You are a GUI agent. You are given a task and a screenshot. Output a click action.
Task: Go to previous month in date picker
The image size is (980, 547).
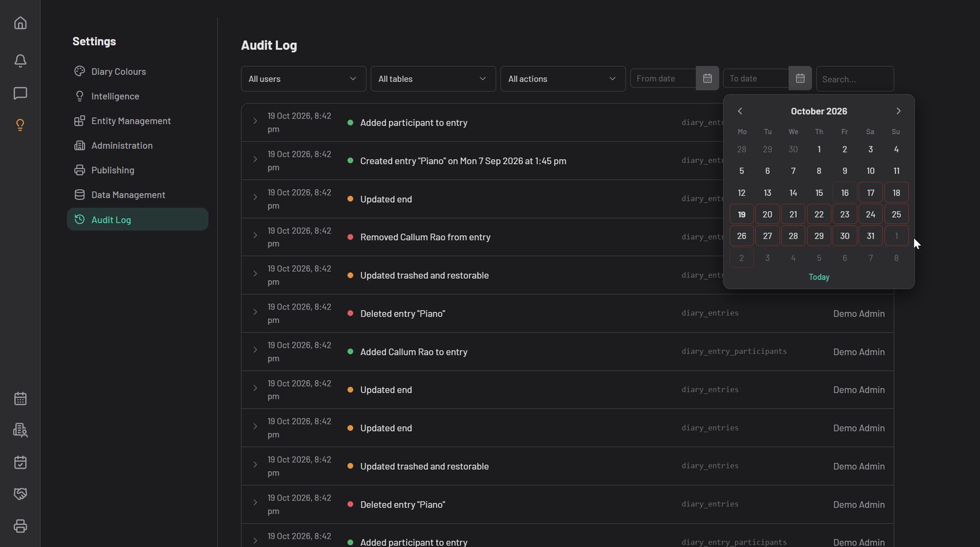pyautogui.click(x=740, y=111)
